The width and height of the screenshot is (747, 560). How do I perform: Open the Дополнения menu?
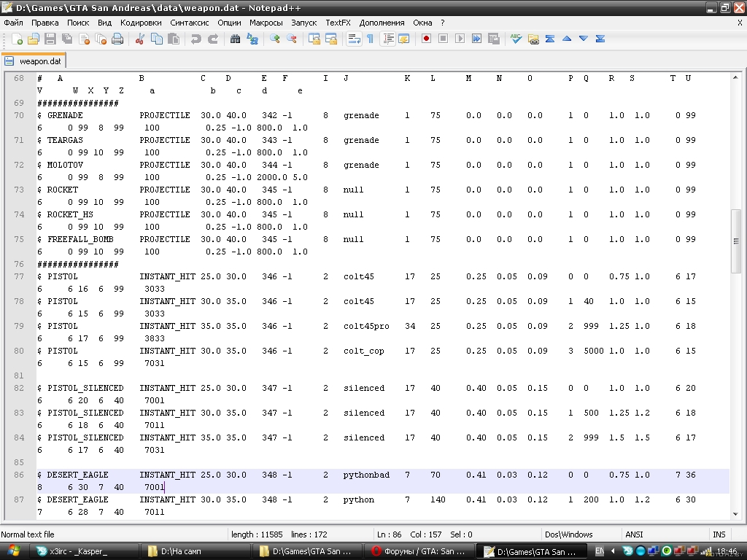coord(382,23)
